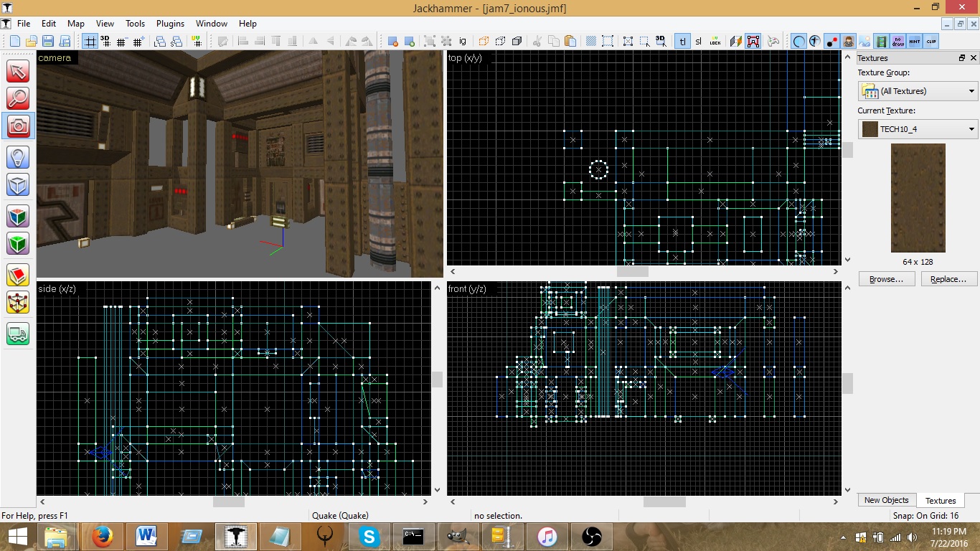Screen dimensions: 980x551
Task: Switch to the Textures tab
Action: point(941,501)
